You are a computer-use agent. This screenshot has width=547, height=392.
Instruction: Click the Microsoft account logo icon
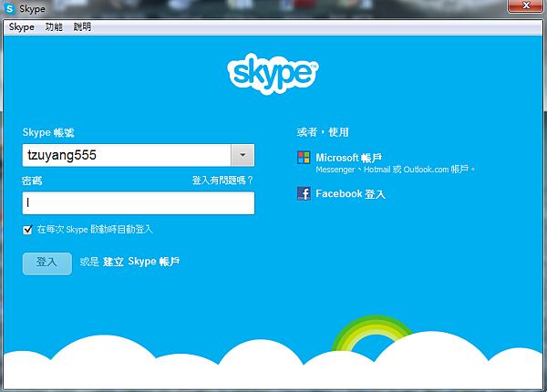pyautogui.click(x=304, y=158)
